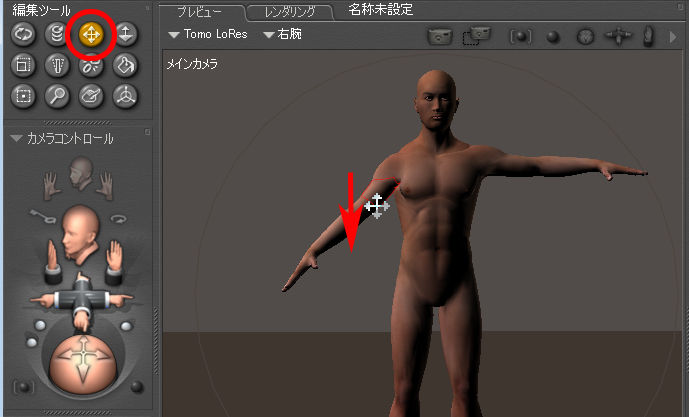Click the camera rotation trackball
Screen dimensions: 689x417
coord(83,363)
